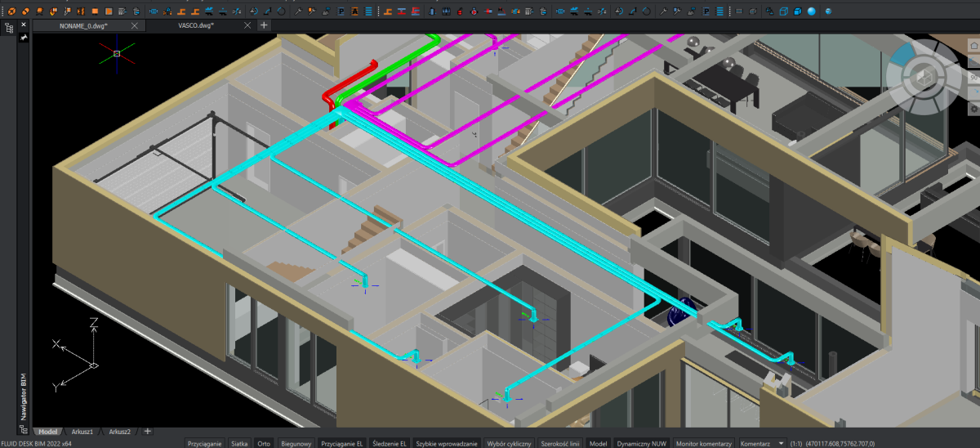Add a new drawing tab with plus
The image size is (980, 448).
click(x=264, y=25)
